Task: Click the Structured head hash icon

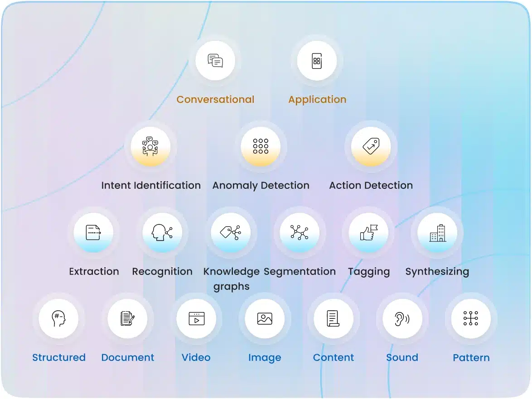Action: (58, 318)
